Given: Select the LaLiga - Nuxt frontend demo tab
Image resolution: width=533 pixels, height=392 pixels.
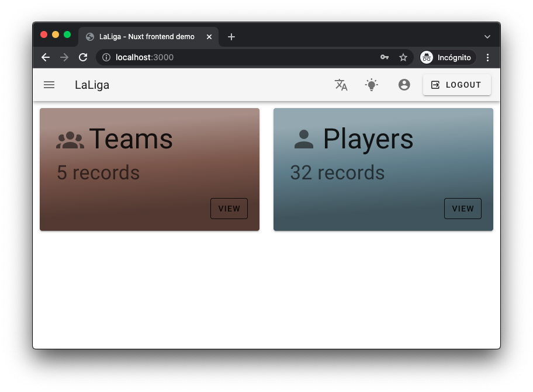Looking at the screenshot, I should point(148,37).
